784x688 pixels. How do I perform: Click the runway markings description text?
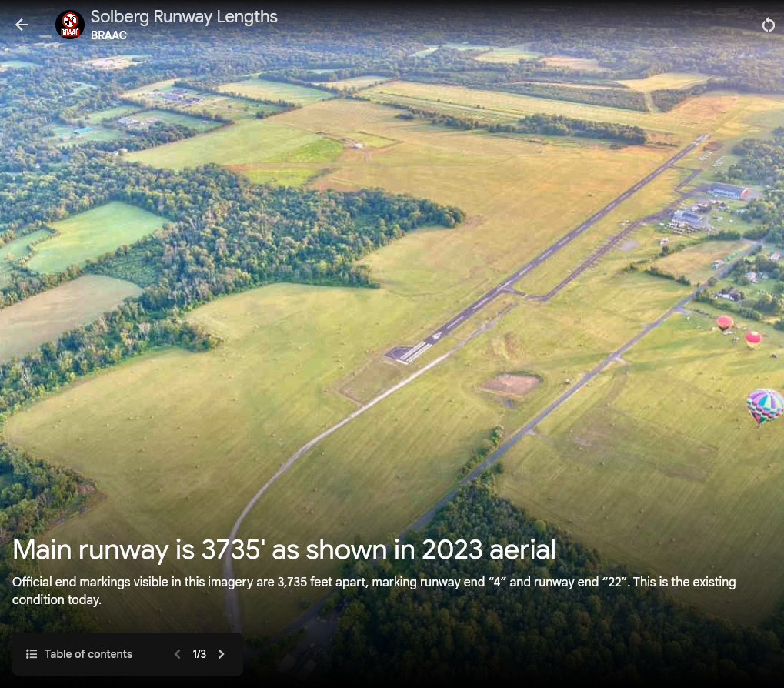tap(373, 590)
